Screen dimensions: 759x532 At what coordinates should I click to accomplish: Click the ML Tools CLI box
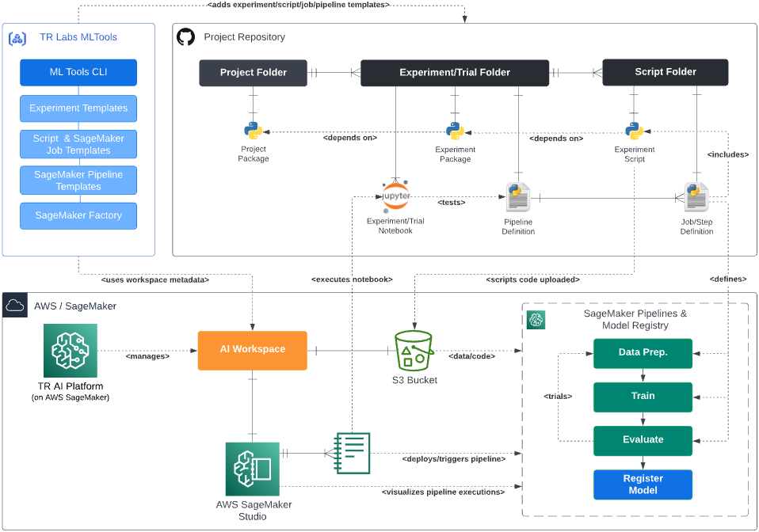tap(78, 73)
